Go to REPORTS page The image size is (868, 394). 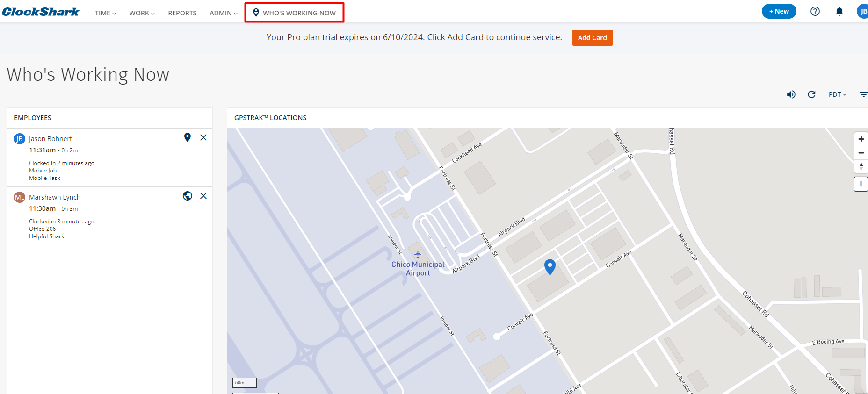(182, 13)
